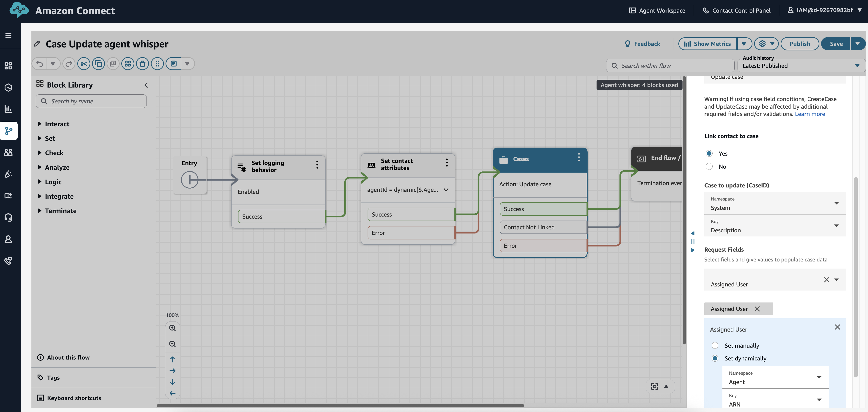Screen dimensions: 868x412
Task: Click the Undo arrow icon
Action: [40, 63]
